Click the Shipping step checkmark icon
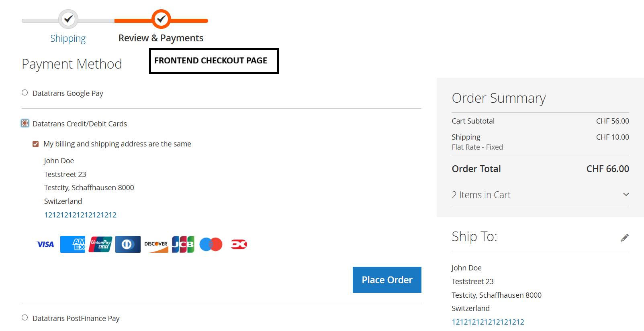Viewport: 644px width, 331px height. [x=68, y=19]
